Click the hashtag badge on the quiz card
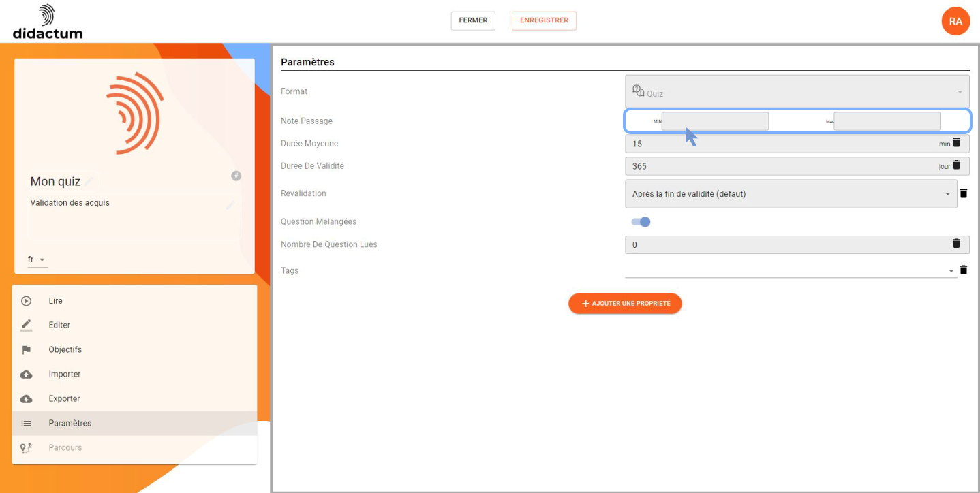980x493 pixels. [x=236, y=176]
